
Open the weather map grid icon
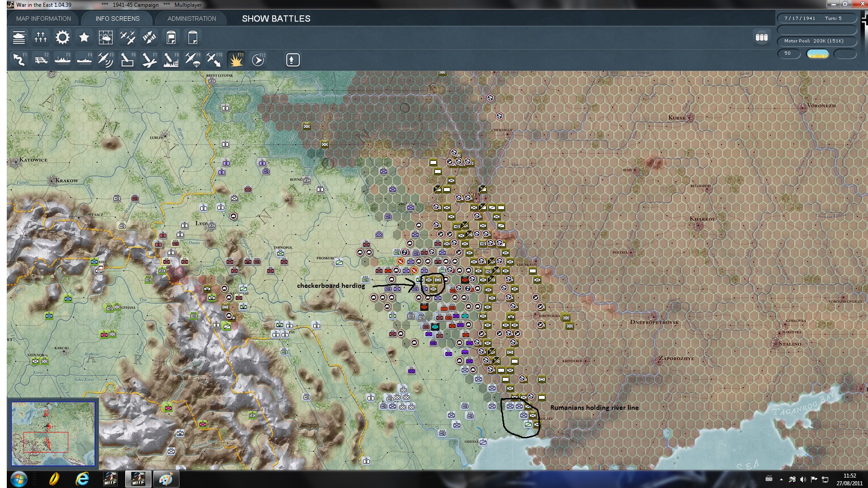106,38
